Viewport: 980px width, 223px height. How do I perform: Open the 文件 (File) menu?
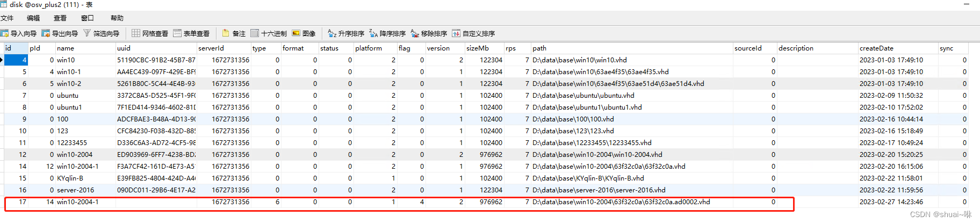tap(7, 18)
